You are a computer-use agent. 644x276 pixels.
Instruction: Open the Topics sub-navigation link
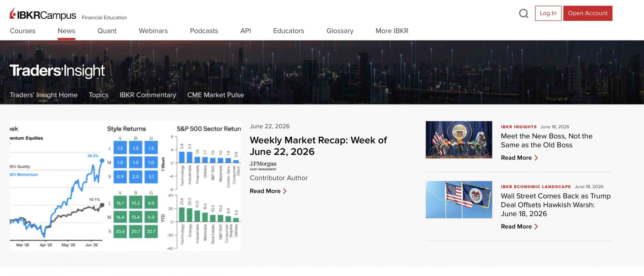click(98, 95)
